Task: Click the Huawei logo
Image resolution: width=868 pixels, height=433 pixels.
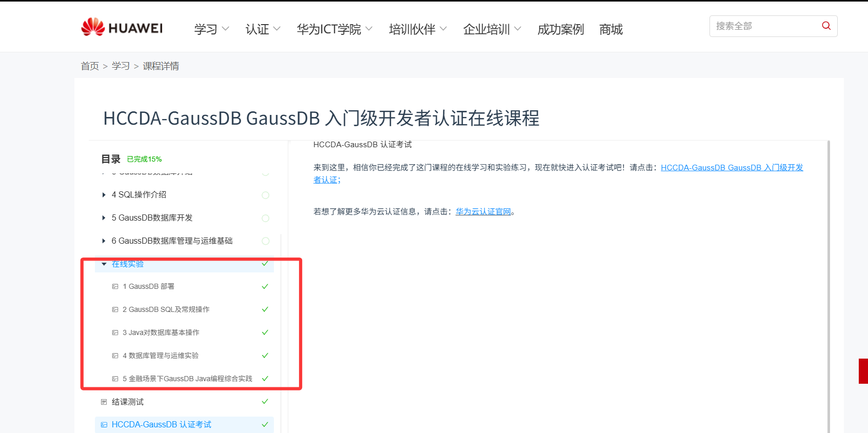Action: [x=122, y=27]
